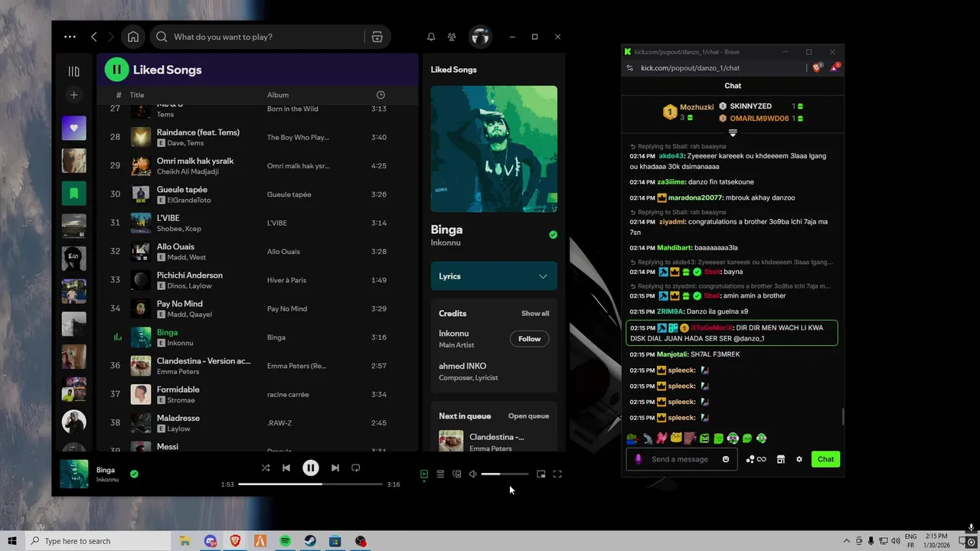The width and height of the screenshot is (980, 551).
Task: Select the song Maladresse row
Action: click(x=257, y=423)
